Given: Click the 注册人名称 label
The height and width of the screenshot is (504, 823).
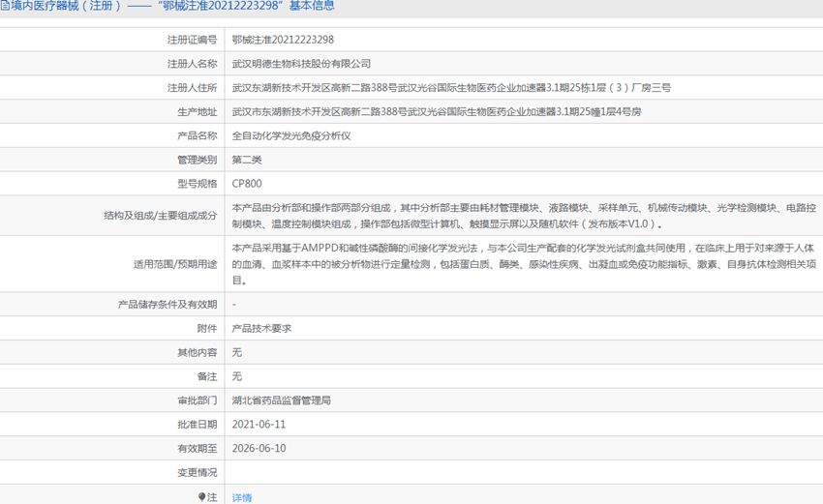Looking at the screenshot, I should point(192,64).
